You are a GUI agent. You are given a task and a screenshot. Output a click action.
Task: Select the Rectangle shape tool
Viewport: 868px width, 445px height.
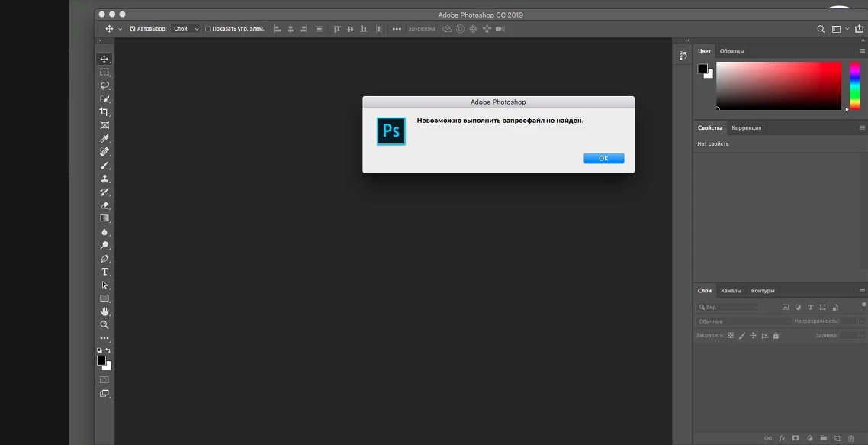point(104,298)
